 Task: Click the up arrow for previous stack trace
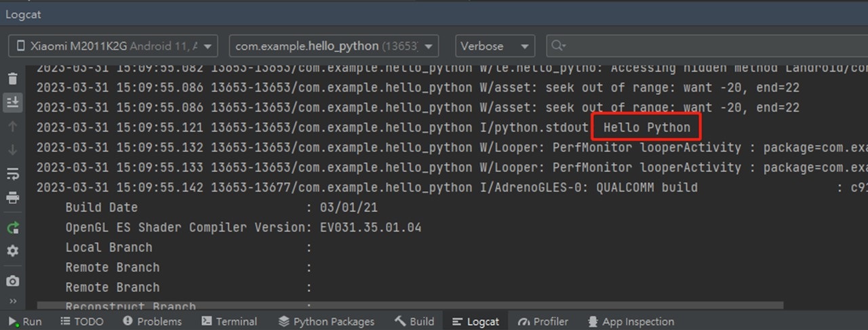(13, 127)
